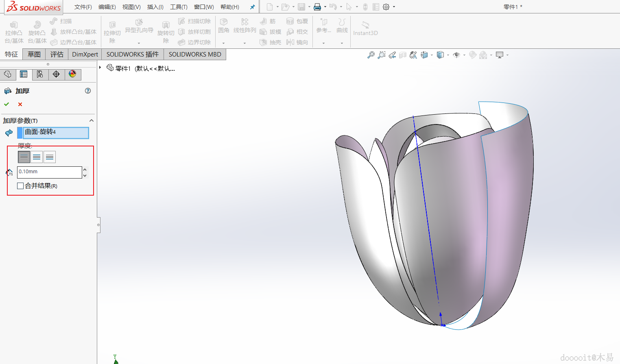The width and height of the screenshot is (620, 364).
Task: Click the Options gear icon
Action: (386, 7)
